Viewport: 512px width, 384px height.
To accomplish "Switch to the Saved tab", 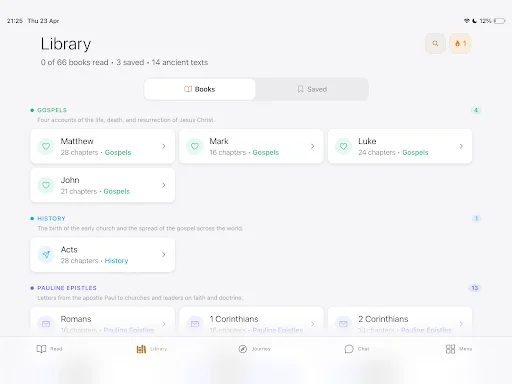I will (312, 89).
